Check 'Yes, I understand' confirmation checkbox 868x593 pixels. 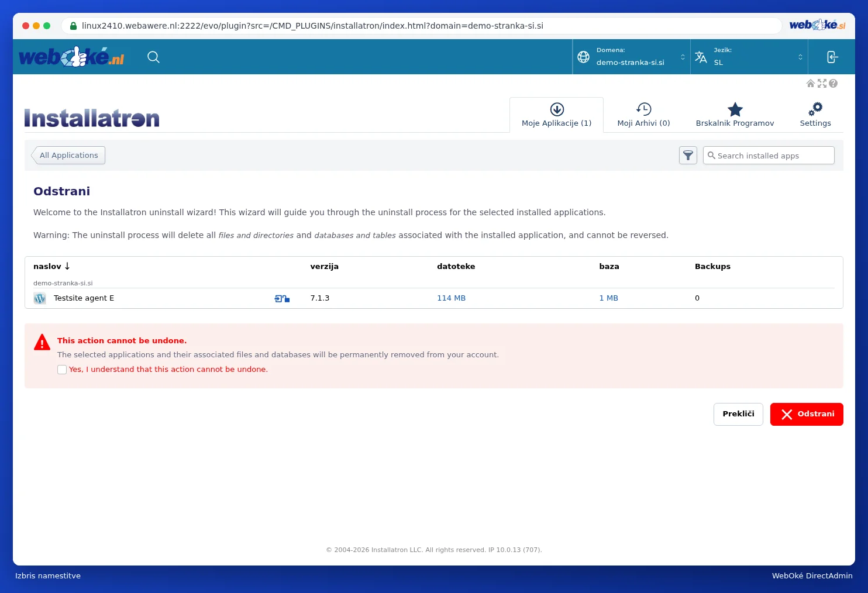(62, 370)
